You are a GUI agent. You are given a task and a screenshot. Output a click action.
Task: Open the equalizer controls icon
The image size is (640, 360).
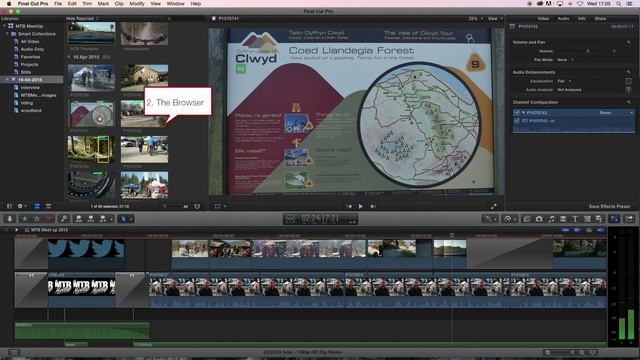tap(629, 81)
